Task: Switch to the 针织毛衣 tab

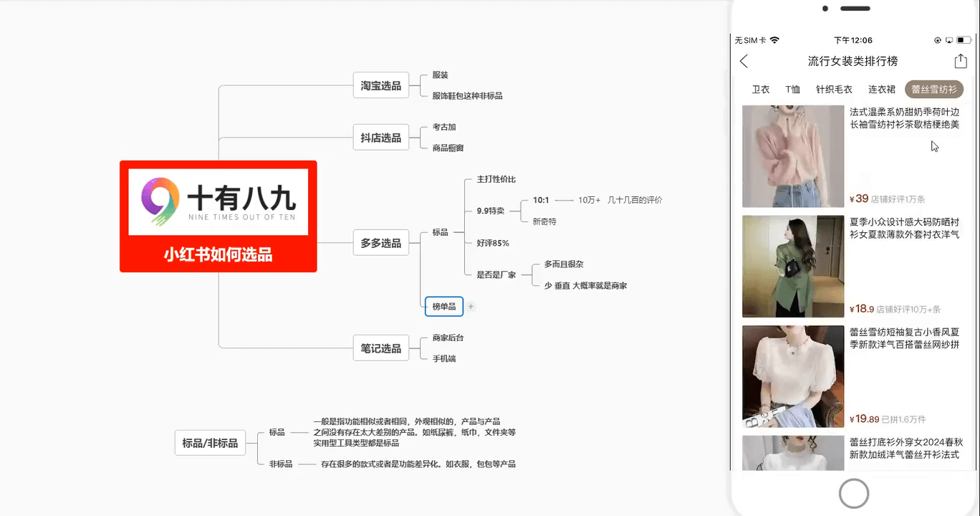Action: point(834,90)
